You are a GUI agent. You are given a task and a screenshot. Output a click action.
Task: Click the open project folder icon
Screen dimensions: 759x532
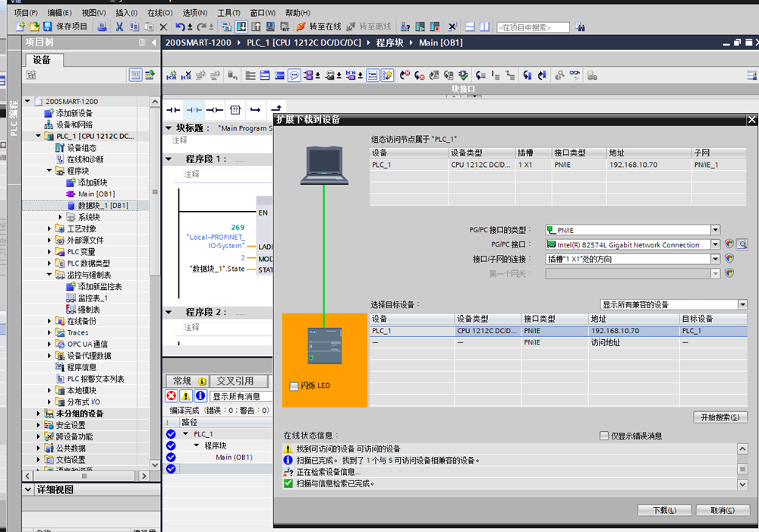coord(34,27)
